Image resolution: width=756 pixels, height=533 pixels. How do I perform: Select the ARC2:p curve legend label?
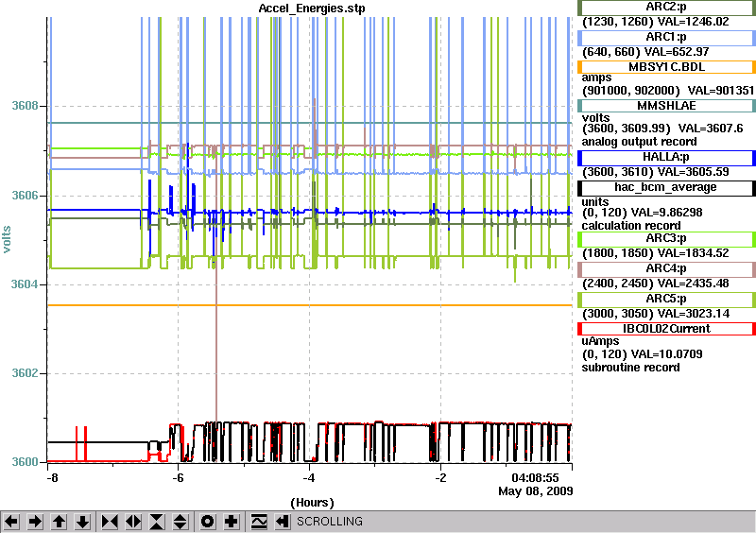666,8
